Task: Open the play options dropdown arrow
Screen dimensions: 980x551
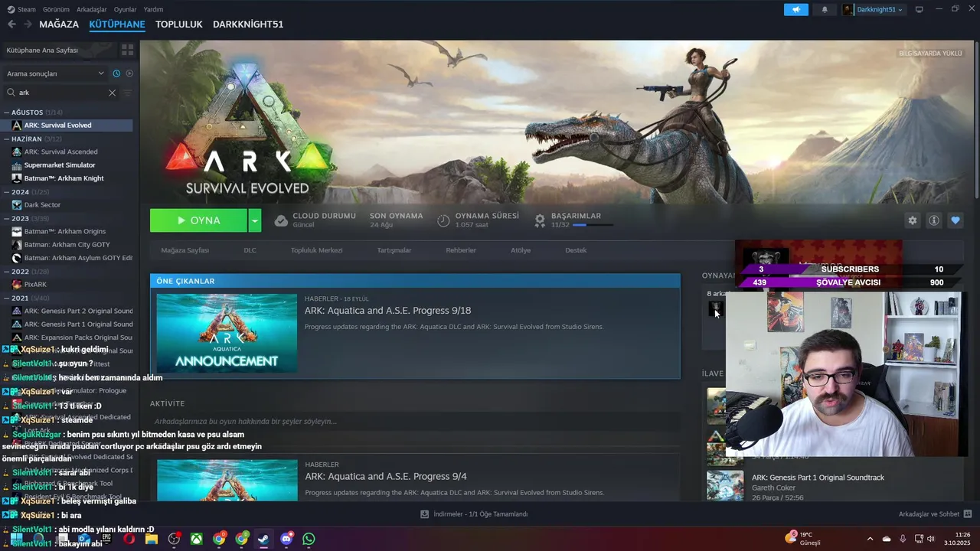Action: tap(254, 220)
